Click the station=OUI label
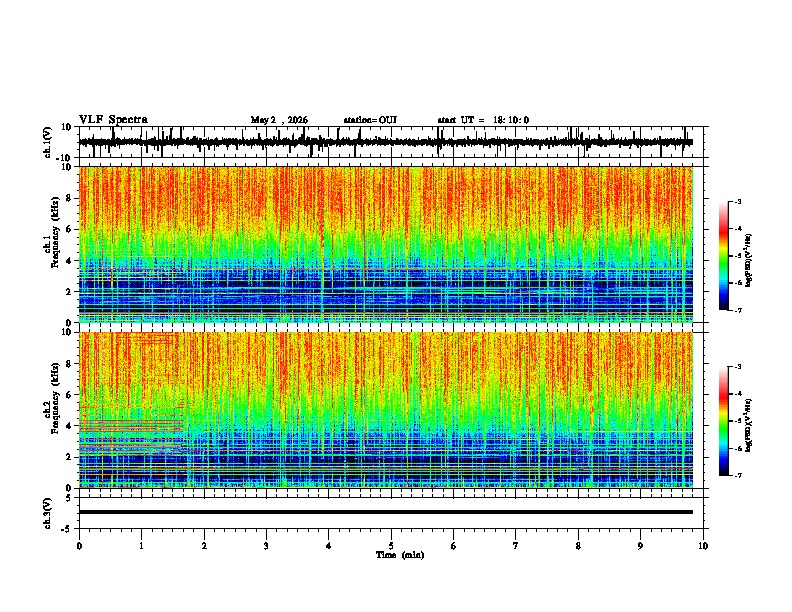This screenshot has height=612, width=792. pyautogui.click(x=370, y=120)
